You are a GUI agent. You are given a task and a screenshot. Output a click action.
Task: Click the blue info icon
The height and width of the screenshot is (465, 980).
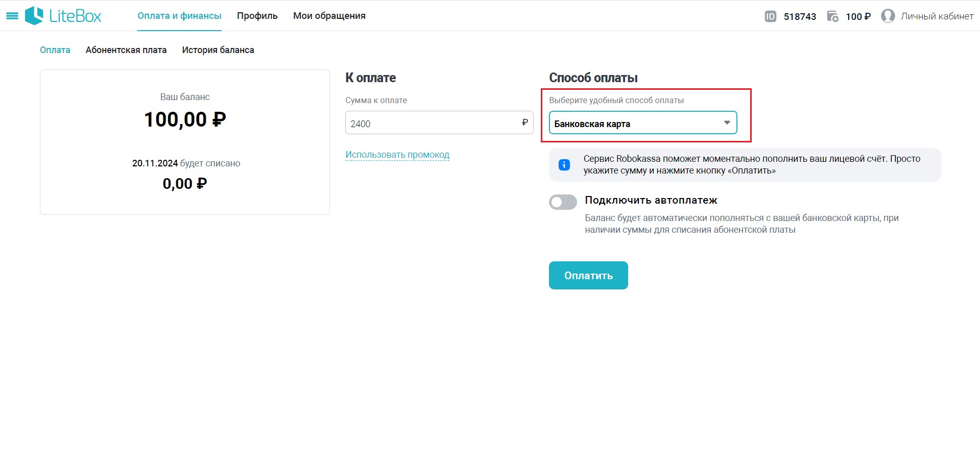coord(564,165)
